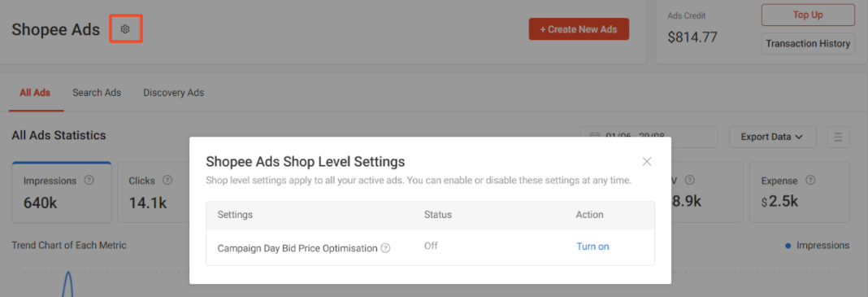Open Shopee Ads settings gear icon
The width and height of the screenshot is (868, 297).
coord(125,28)
